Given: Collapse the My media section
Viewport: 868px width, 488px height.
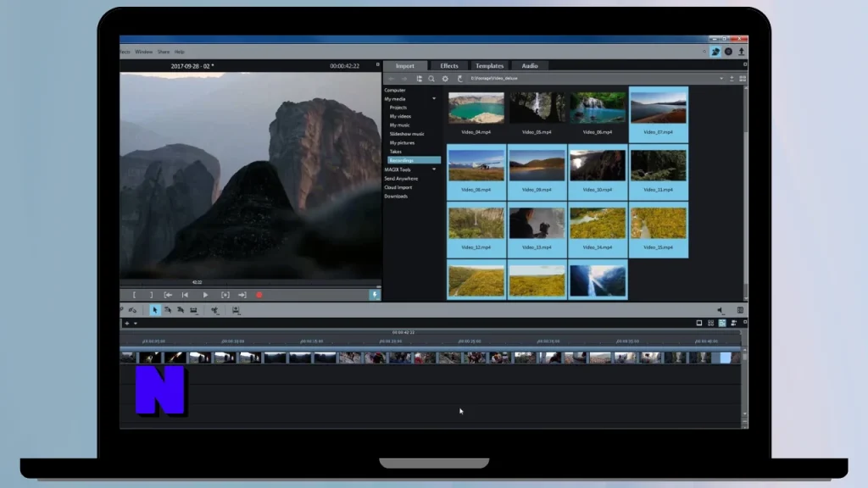Looking at the screenshot, I should tap(434, 99).
